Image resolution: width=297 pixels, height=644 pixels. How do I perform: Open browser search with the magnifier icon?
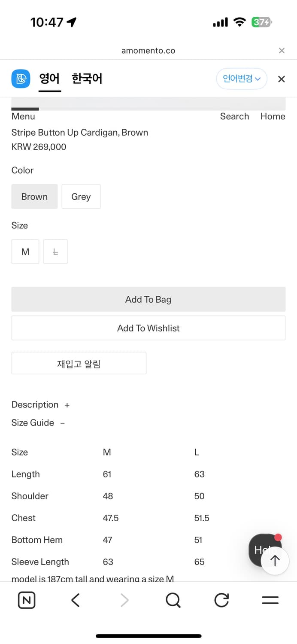173,600
